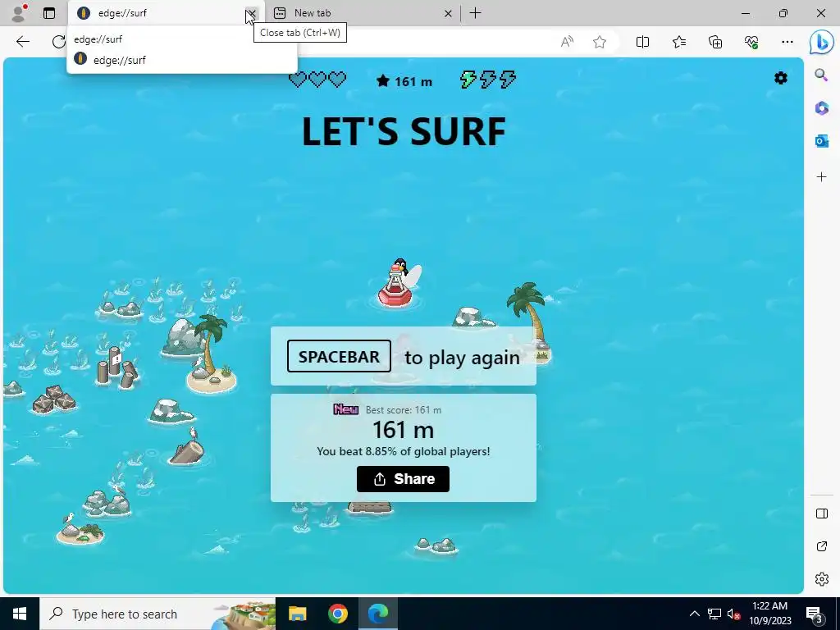Add a sidebar app with plus icon
The width and height of the screenshot is (840, 630).
[x=821, y=177]
